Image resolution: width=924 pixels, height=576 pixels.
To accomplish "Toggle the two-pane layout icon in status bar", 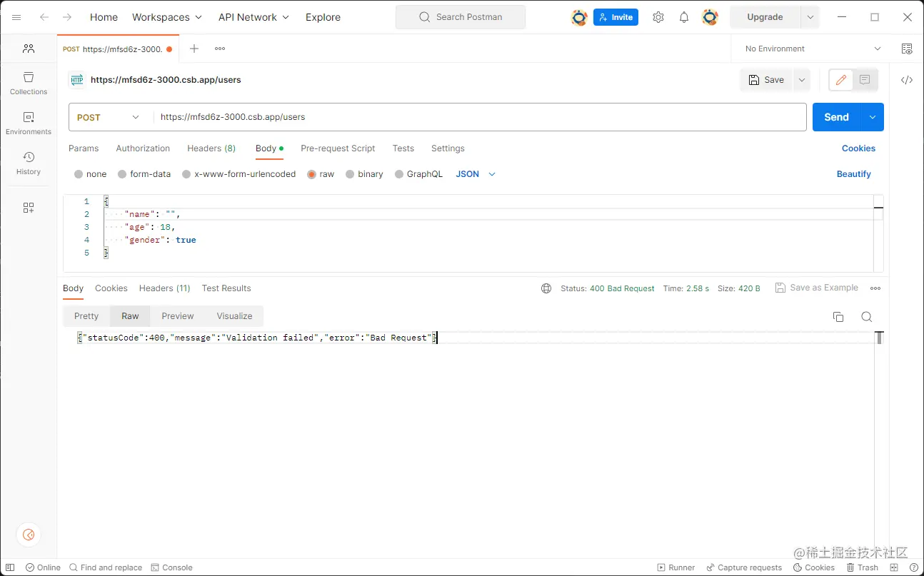I will click(x=894, y=567).
